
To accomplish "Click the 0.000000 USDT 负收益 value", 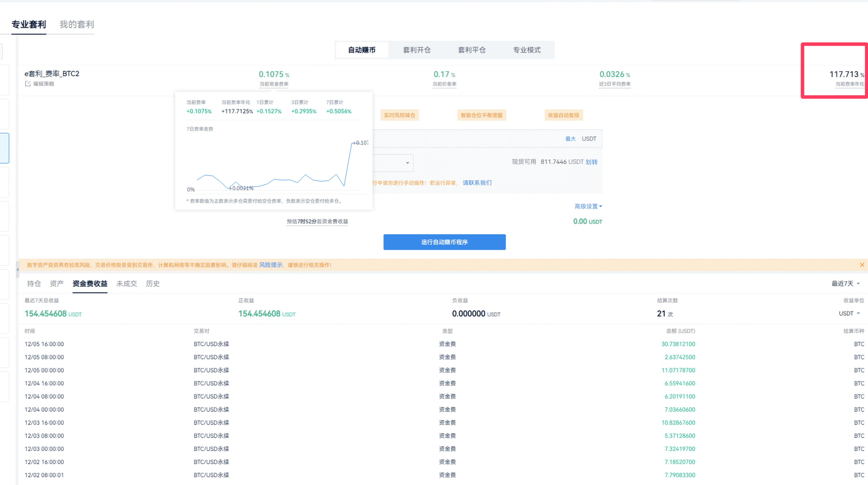I will 476,314.
